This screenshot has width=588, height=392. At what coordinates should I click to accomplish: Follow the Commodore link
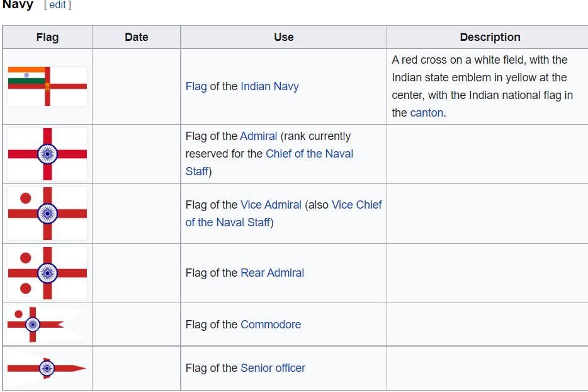click(271, 325)
